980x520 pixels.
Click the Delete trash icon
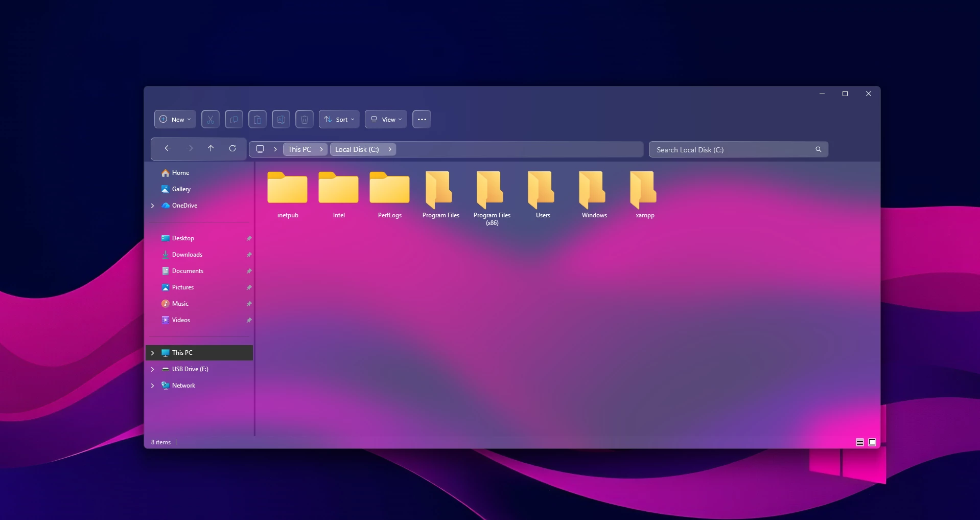[305, 119]
